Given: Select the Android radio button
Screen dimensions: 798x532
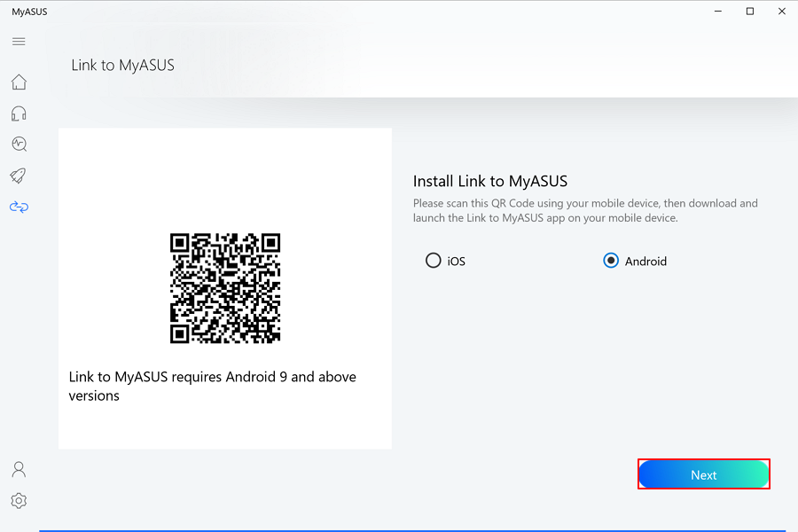Looking at the screenshot, I should pyautogui.click(x=611, y=261).
